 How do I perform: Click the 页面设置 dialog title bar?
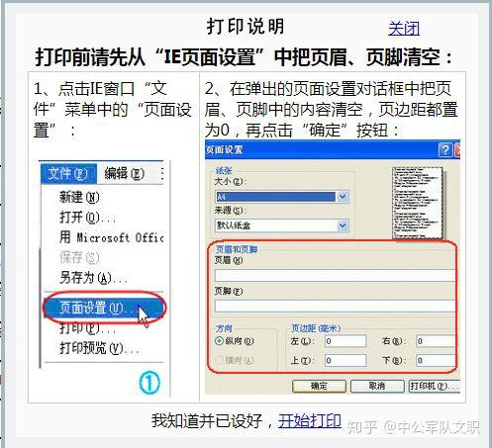tap(333, 150)
